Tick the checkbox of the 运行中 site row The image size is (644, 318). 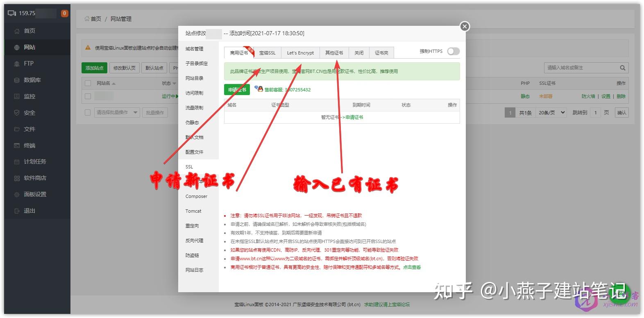(88, 96)
